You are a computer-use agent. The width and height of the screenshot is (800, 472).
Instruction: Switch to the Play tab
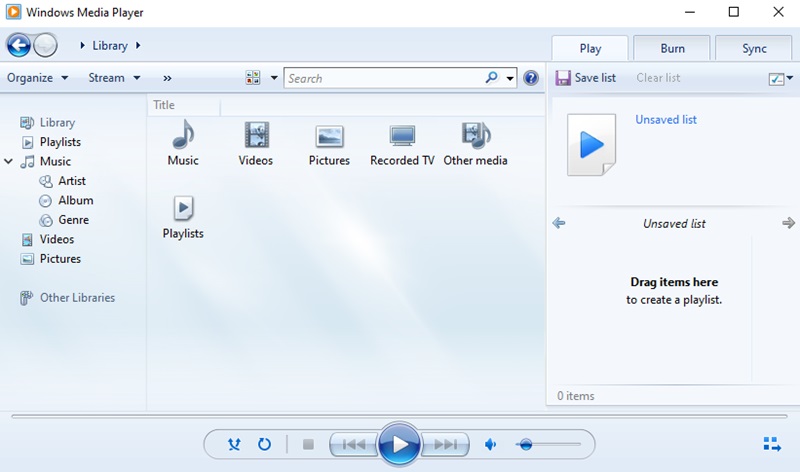coord(590,48)
